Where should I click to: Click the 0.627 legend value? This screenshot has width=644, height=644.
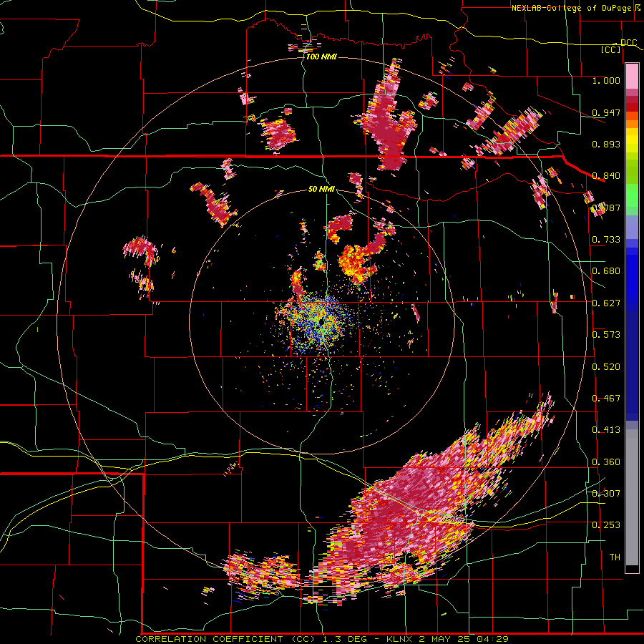(x=606, y=303)
